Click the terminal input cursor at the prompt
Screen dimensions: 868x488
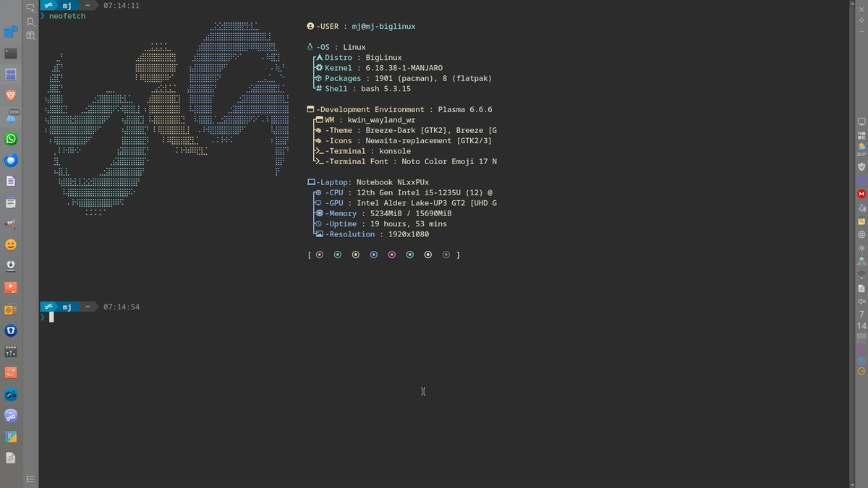[51, 317]
